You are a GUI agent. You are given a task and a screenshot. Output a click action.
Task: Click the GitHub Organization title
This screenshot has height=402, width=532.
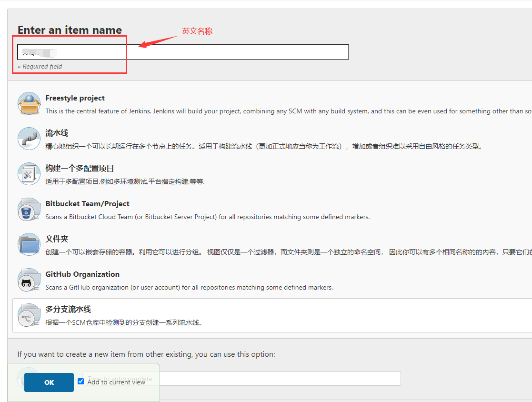82,274
